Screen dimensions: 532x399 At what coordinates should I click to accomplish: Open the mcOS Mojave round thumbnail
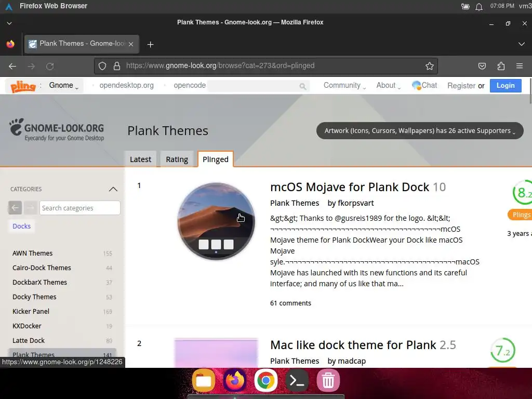[x=216, y=221]
